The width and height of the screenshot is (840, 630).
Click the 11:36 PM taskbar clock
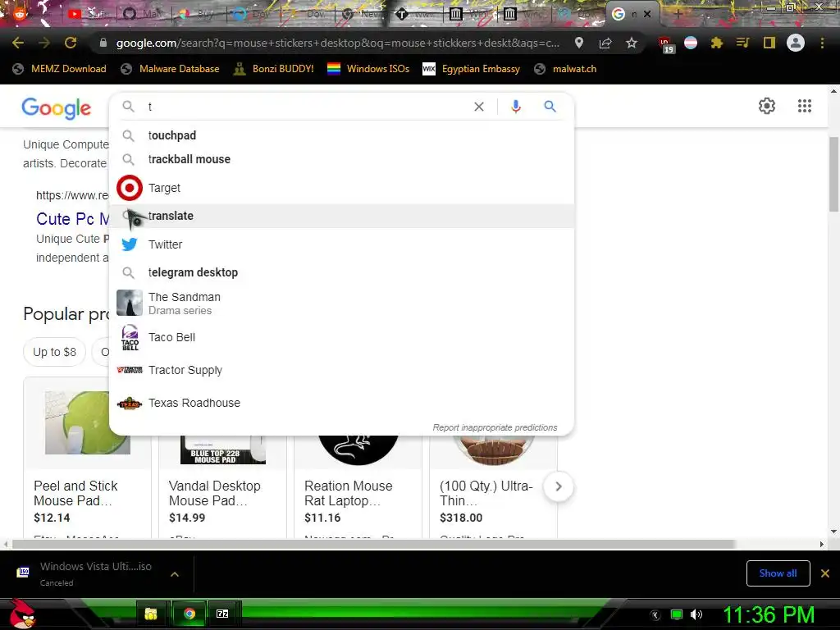click(769, 614)
